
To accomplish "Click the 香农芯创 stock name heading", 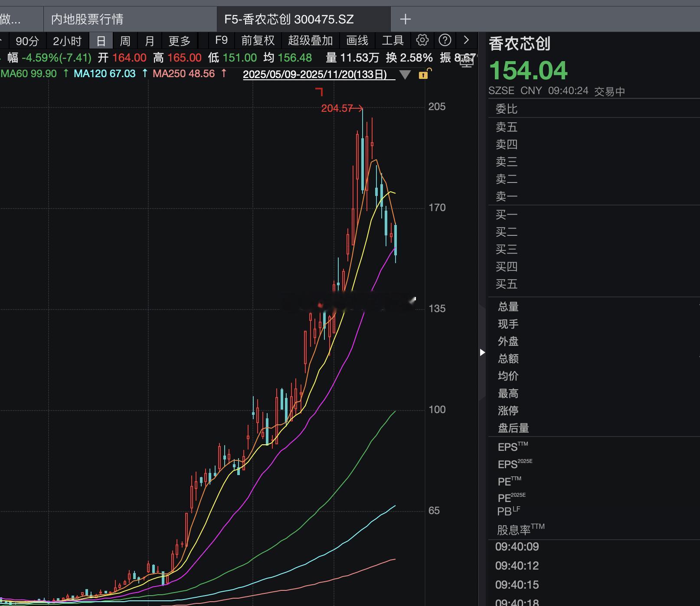I will [520, 44].
